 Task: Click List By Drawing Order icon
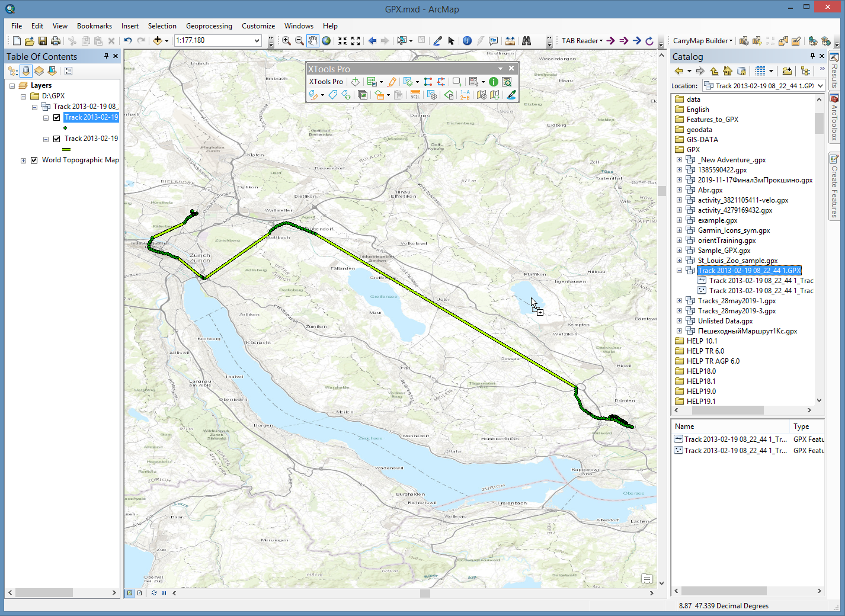13,71
